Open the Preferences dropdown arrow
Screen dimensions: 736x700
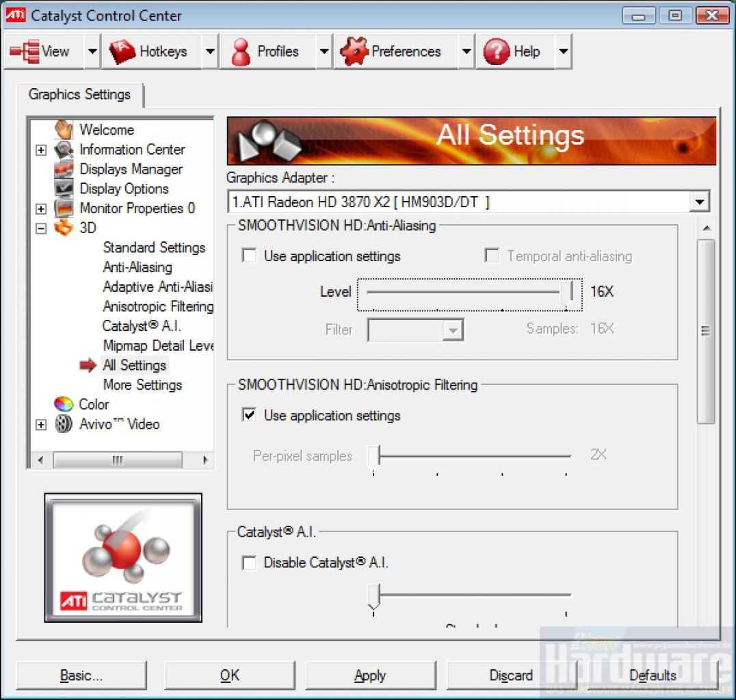click(466, 51)
